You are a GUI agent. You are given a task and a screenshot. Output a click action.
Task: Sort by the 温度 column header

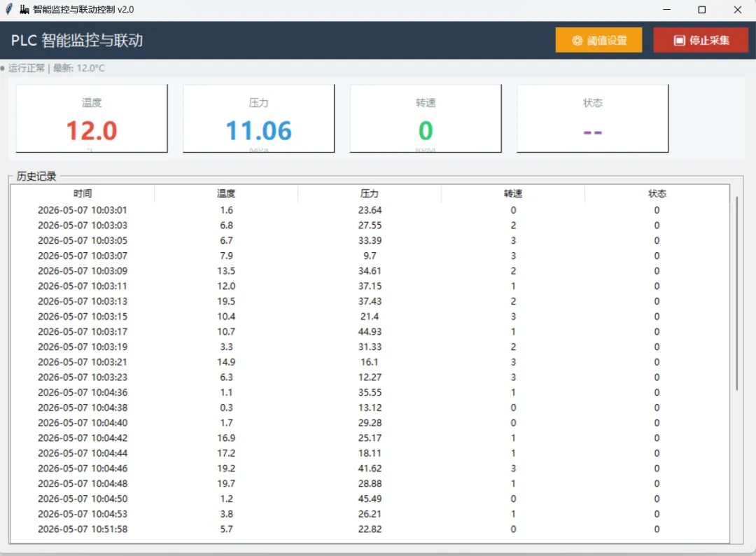(x=226, y=193)
